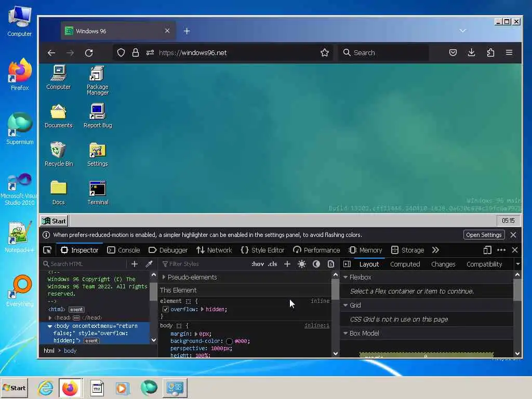The width and height of the screenshot is (532, 399).
Task: Expand Pseudo-elements section
Action: 164,277
